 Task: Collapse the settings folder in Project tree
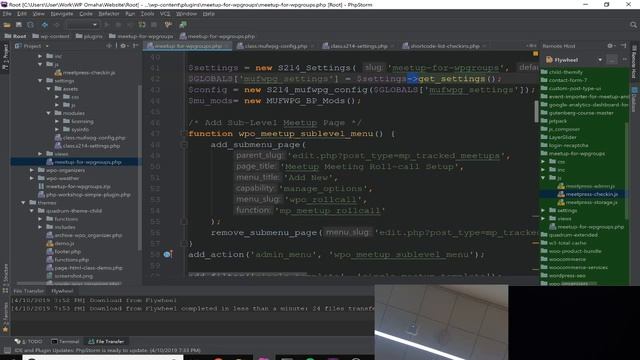pos(40,81)
